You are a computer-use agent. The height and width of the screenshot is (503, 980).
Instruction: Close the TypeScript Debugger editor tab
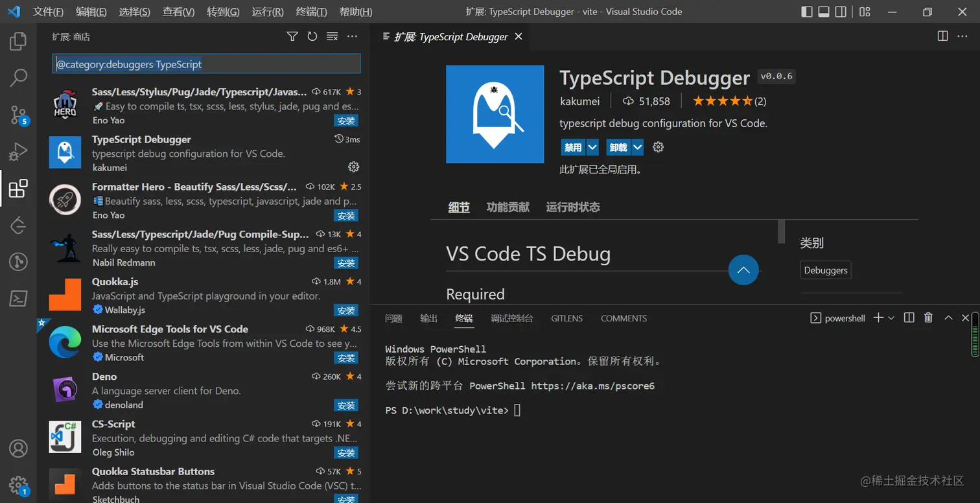[519, 37]
